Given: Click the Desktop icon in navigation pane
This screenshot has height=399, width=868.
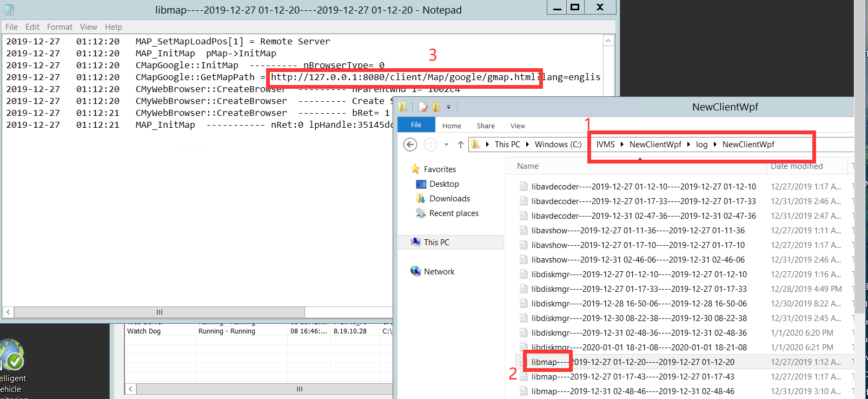Looking at the screenshot, I should (421, 184).
